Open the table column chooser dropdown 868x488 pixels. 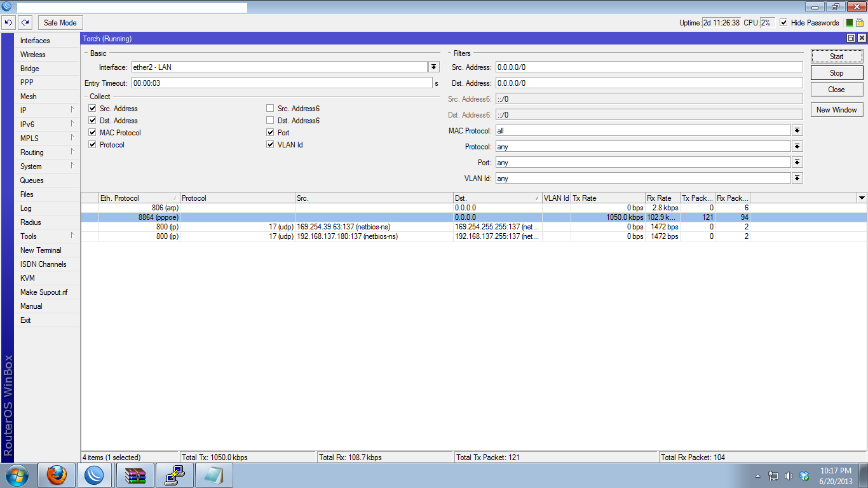click(x=862, y=198)
